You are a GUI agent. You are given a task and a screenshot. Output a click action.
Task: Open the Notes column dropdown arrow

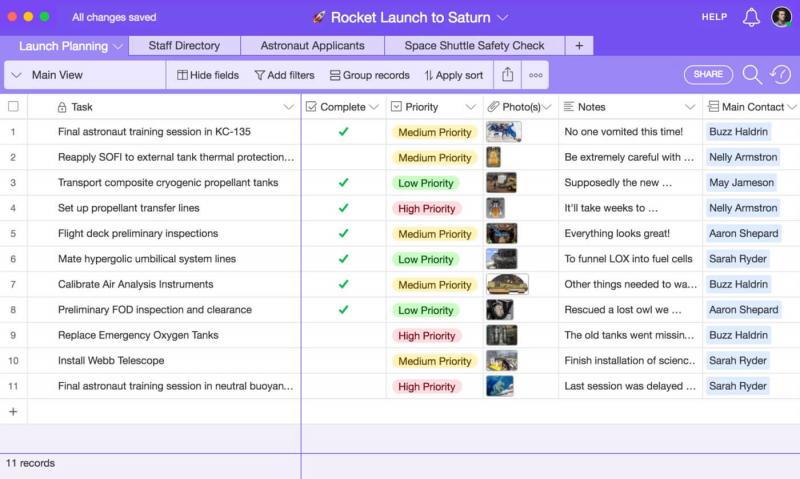click(x=690, y=107)
